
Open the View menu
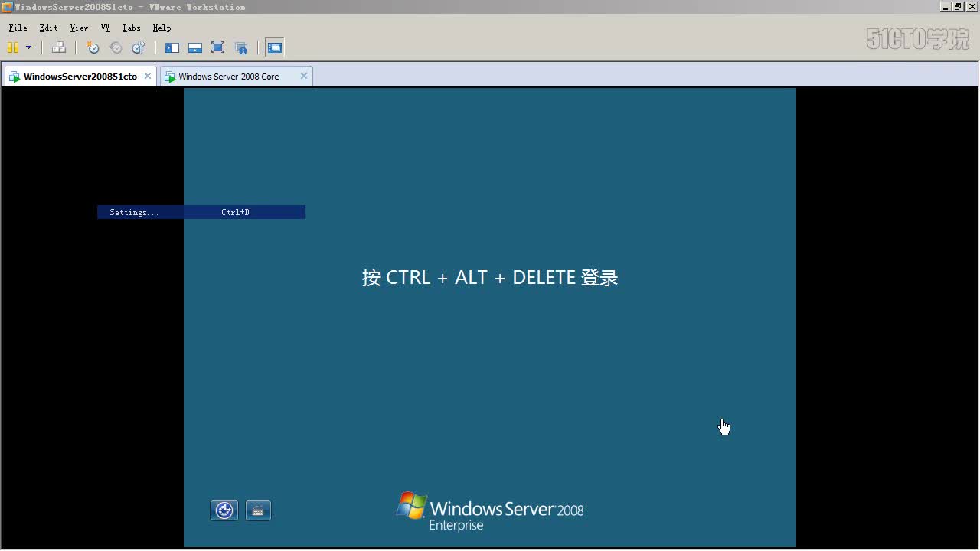click(x=79, y=28)
